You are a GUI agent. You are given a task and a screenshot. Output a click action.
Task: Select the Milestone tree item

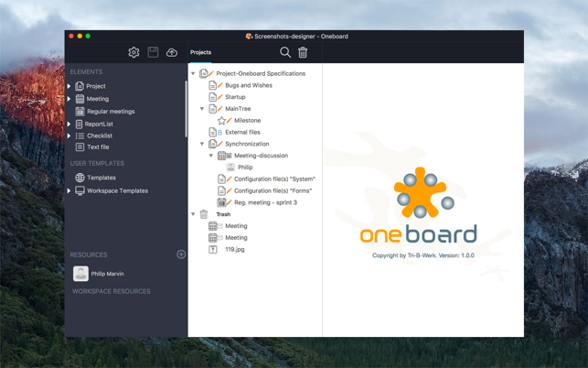point(247,120)
